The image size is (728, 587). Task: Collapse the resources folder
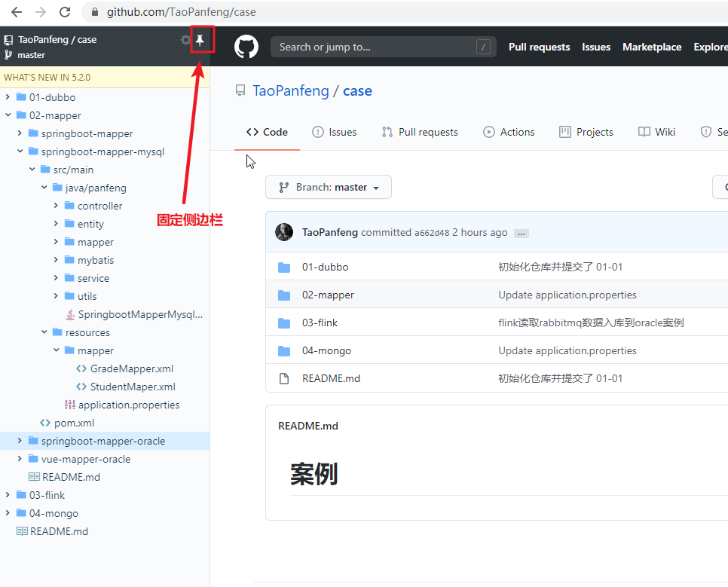coord(44,332)
